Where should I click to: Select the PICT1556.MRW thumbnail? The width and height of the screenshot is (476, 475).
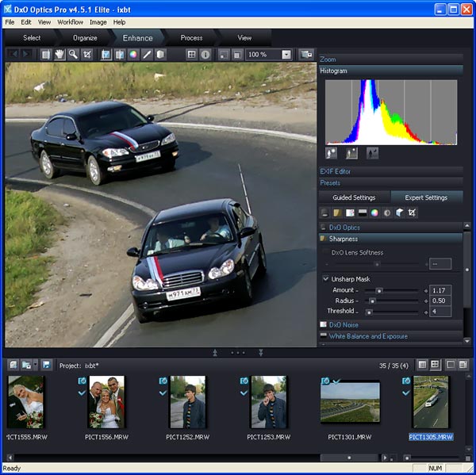click(x=106, y=402)
